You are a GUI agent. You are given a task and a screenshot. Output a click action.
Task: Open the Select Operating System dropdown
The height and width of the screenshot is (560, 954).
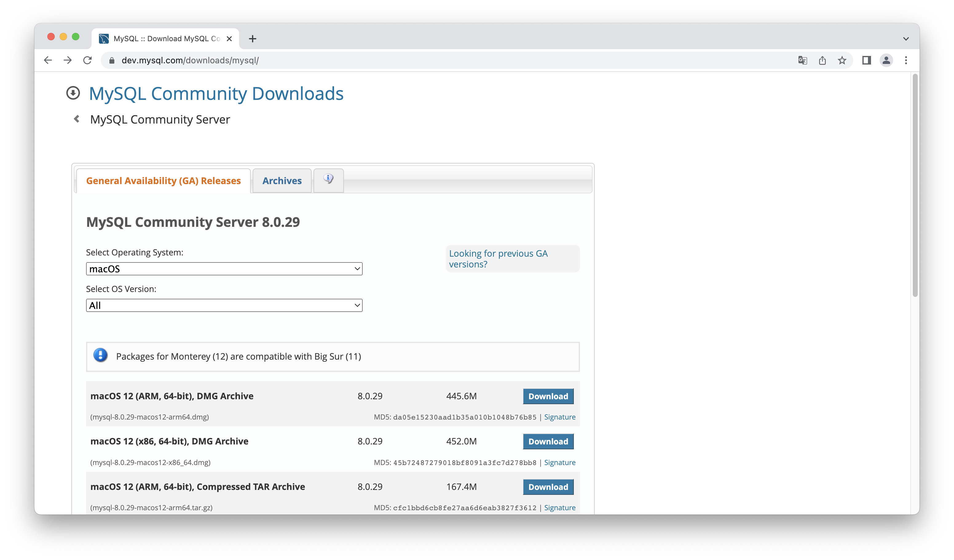(x=224, y=269)
